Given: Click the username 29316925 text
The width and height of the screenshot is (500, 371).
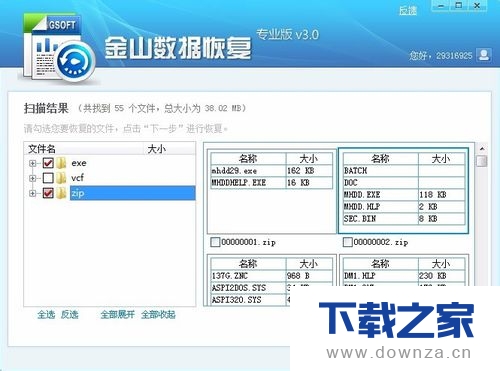Looking at the screenshot, I should pyautogui.click(x=454, y=55).
